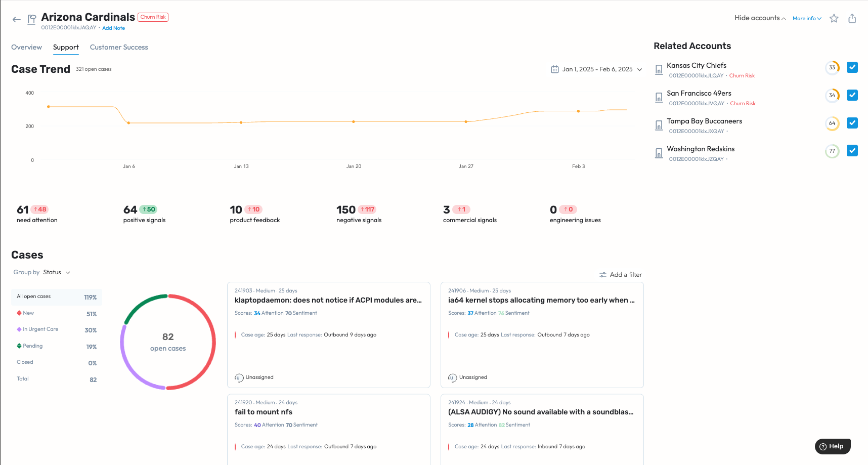This screenshot has height=465, width=868.
Task: Click Unassigned avatar on case 241906
Action: pos(452,377)
